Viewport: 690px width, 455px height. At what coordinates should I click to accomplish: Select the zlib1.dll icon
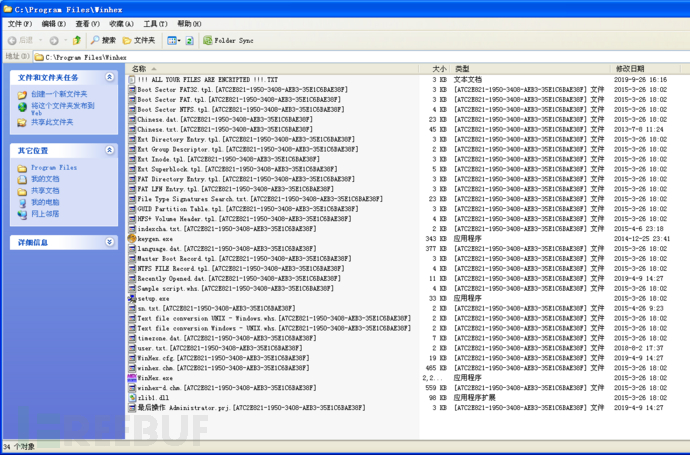132,398
